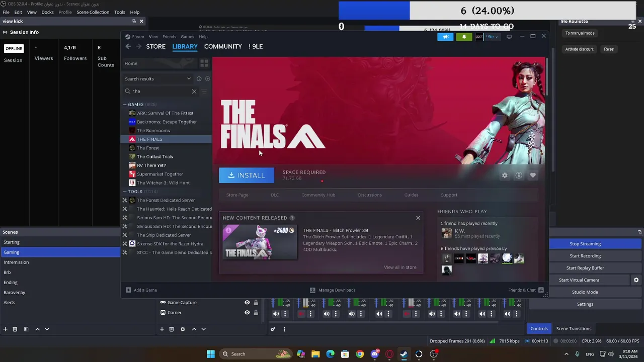Install THE FINALS
This screenshot has width=644, height=362.
(247, 175)
